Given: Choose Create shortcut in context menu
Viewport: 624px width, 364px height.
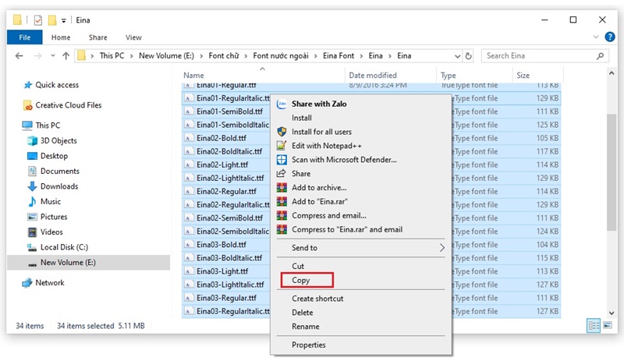Looking at the screenshot, I should tap(317, 299).
